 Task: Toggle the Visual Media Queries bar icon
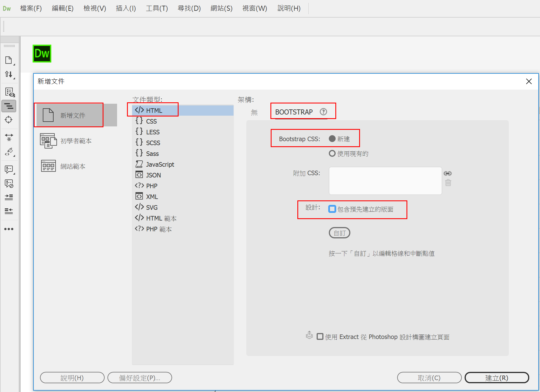point(9,106)
